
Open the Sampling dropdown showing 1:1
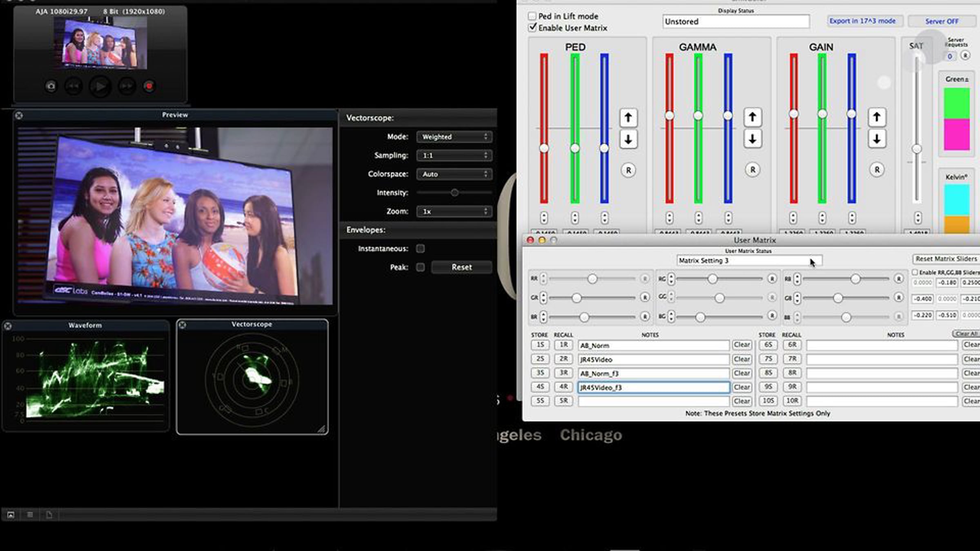[454, 156]
